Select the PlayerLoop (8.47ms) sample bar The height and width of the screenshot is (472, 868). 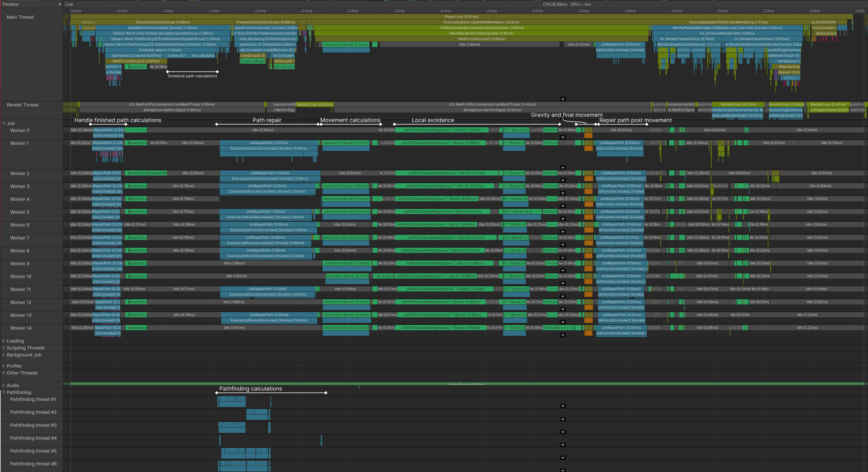pos(461,16)
